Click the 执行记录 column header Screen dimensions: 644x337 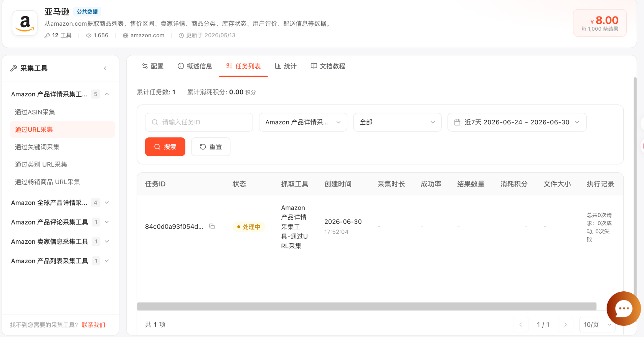point(600,184)
